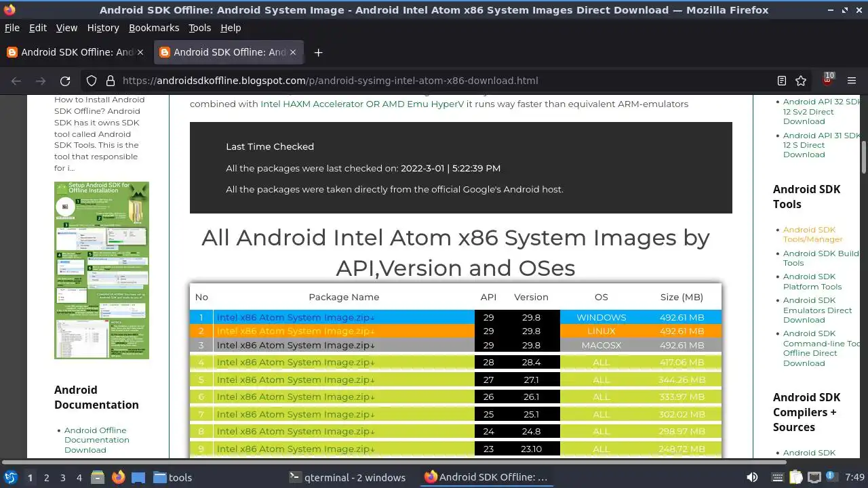
Task: Download API 24 Intel x86 system image
Action: click(296, 431)
